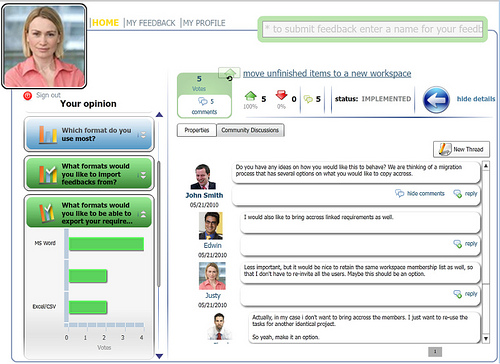Click the green upvote arrow icon
500x364 pixels.
(250, 96)
